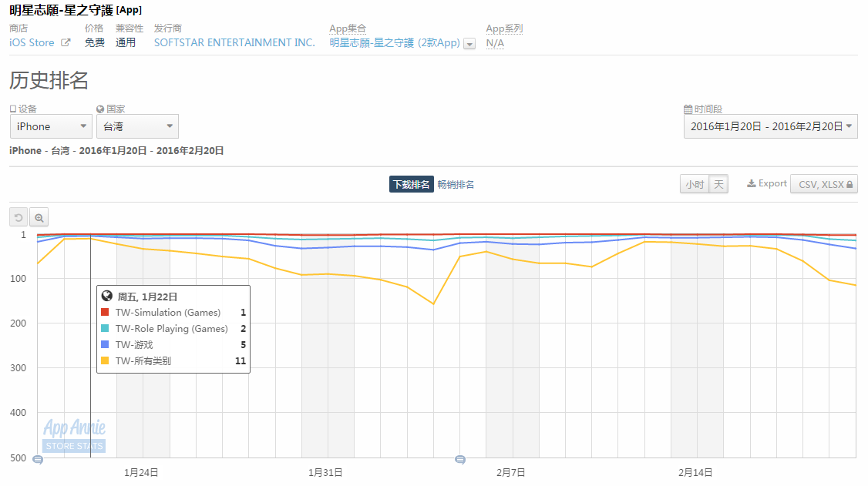Click the 2月14日 x-axis label
868x486 pixels.
[x=695, y=473]
